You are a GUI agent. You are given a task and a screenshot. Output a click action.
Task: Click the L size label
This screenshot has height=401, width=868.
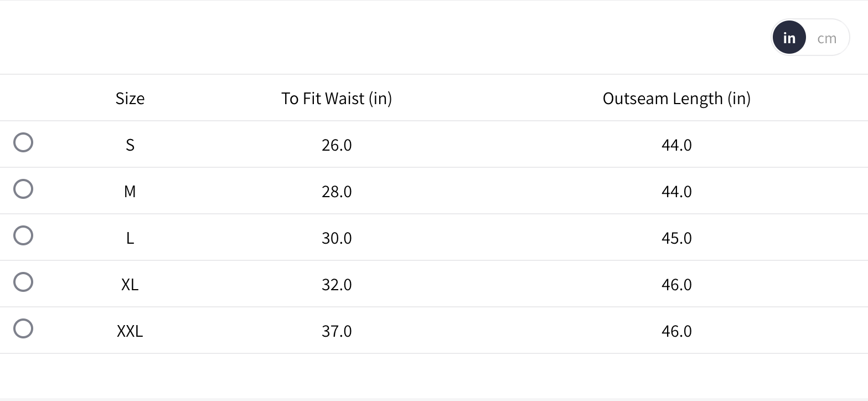[130, 238]
